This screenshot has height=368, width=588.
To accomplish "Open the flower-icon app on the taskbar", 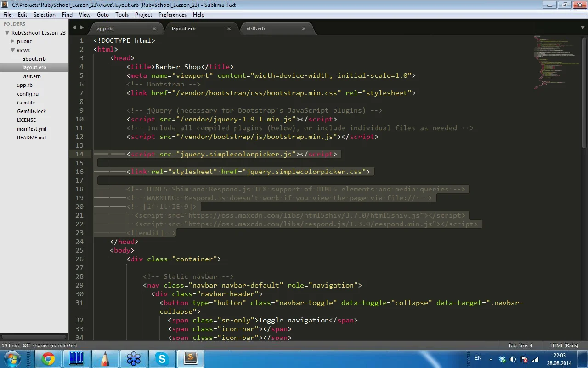I will [133, 358].
